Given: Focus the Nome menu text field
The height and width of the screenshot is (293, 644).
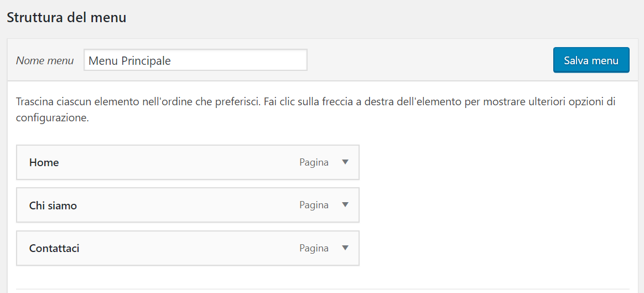Looking at the screenshot, I should 195,60.
